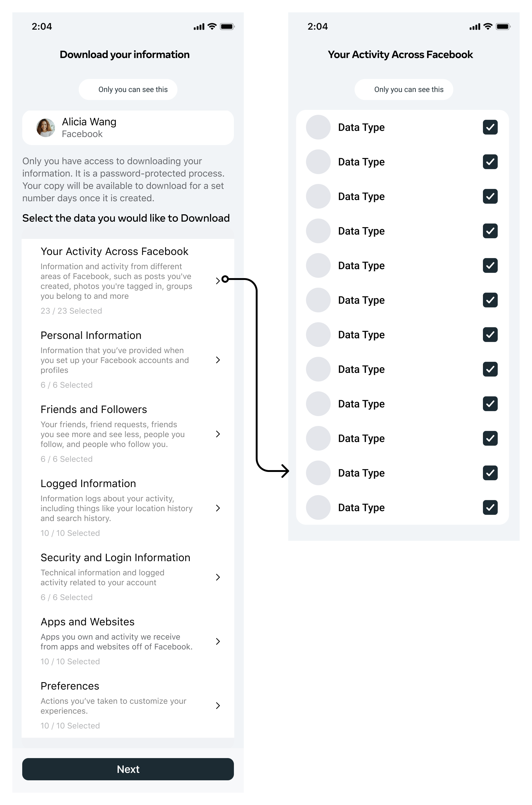Expand the Preferences chevron arrow
532x805 pixels.
[x=218, y=706]
